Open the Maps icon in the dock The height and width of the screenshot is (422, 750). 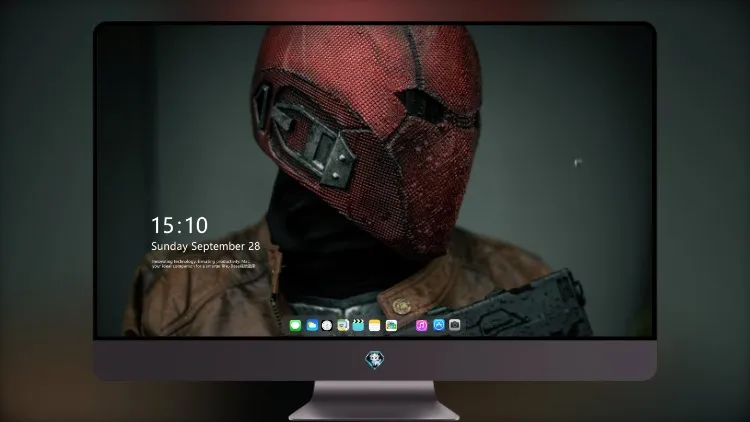(x=343, y=326)
